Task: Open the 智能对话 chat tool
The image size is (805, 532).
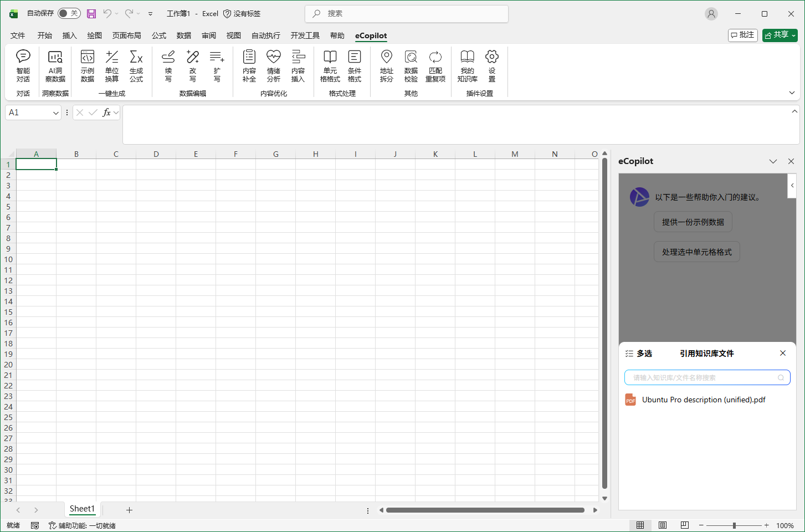Action: (x=23, y=65)
